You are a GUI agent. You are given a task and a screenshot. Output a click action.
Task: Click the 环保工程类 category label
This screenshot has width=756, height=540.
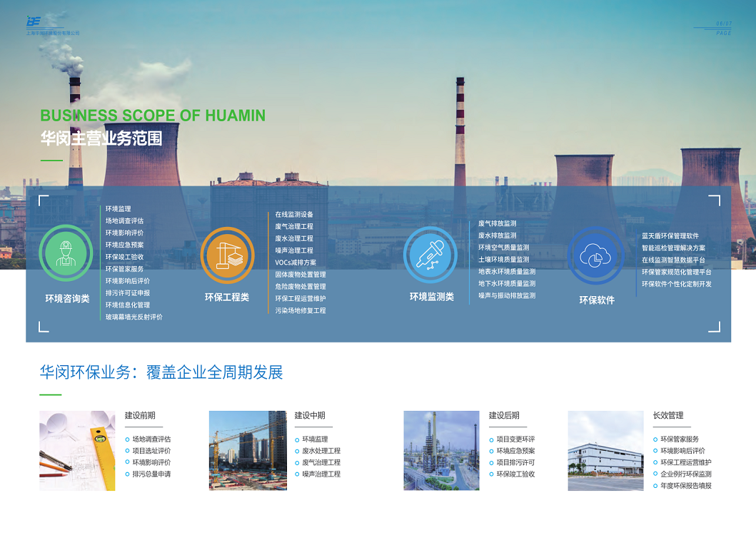coord(227,297)
